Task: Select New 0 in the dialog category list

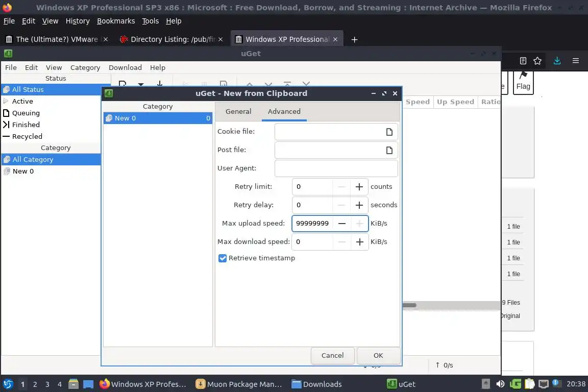Action: [x=158, y=118]
